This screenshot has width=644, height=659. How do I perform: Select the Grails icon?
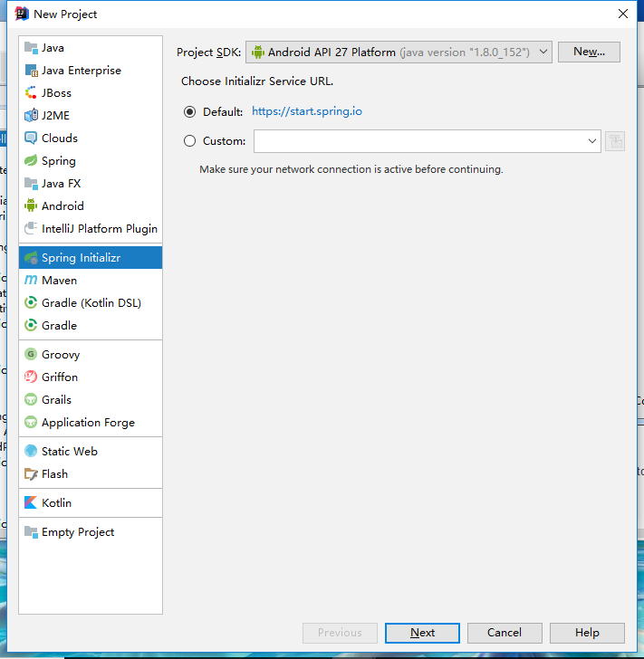tap(31, 400)
